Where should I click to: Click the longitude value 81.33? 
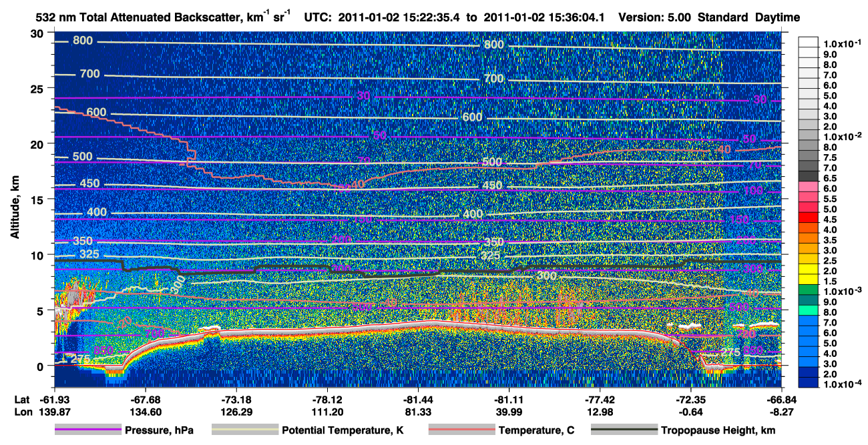coord(418,412)
